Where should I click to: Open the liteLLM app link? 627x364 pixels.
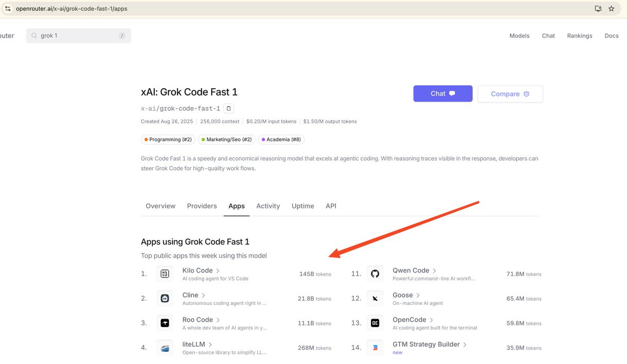tap(194, 345)
